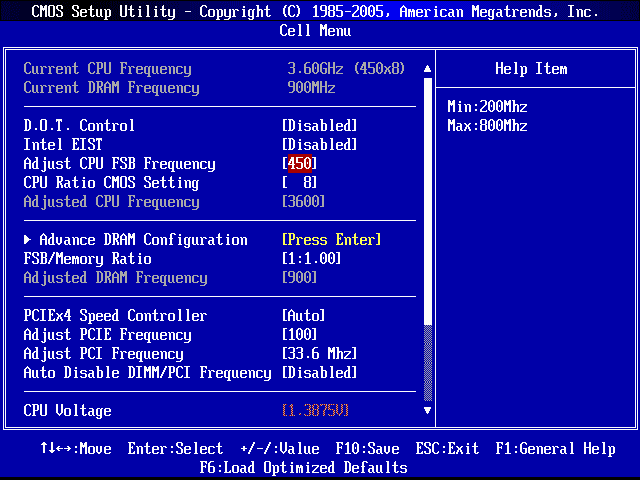The height and width of the screenshot is (480, 640).
Task: Click the Adjusted CPU Frequency label
Action: coord(111,202)
